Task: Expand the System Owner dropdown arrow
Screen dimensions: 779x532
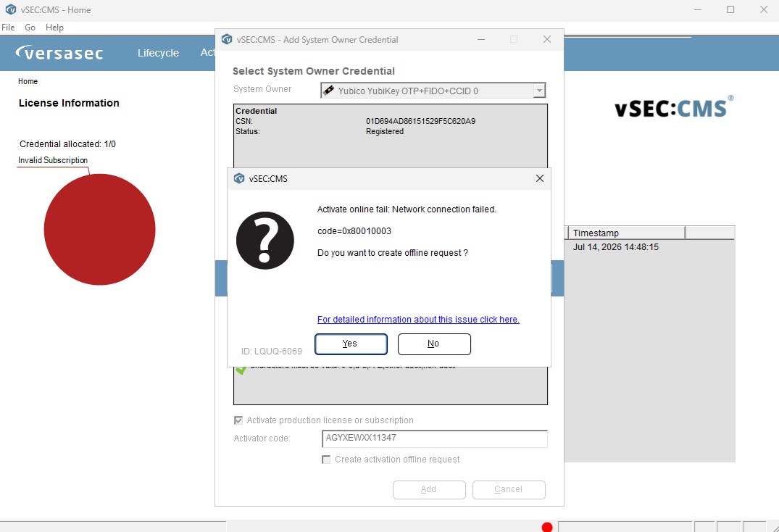Action: 539,91
